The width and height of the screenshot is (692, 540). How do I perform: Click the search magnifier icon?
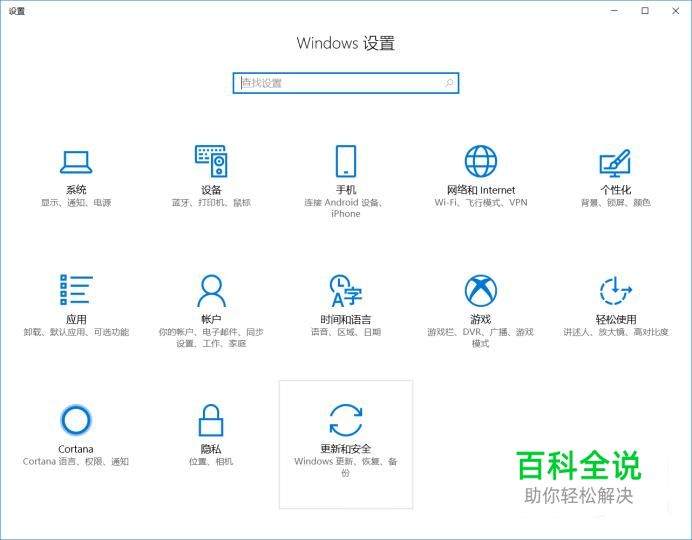point(449,83)
